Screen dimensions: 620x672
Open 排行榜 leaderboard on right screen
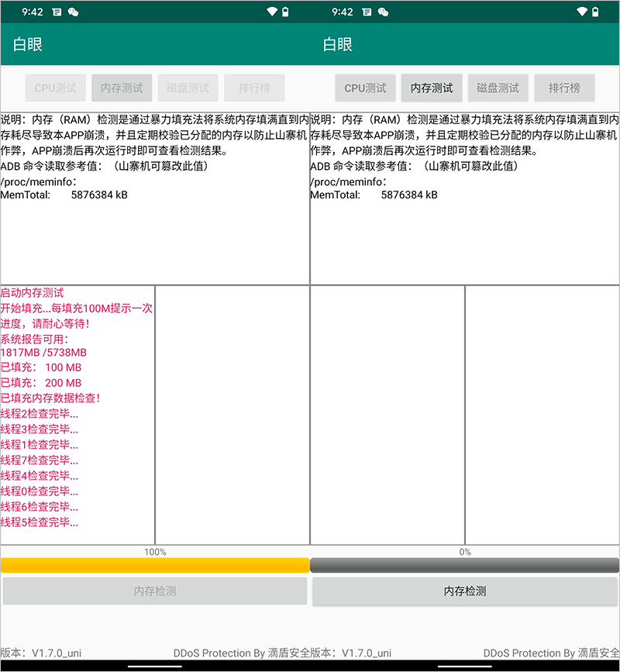(x=564, y=88)
